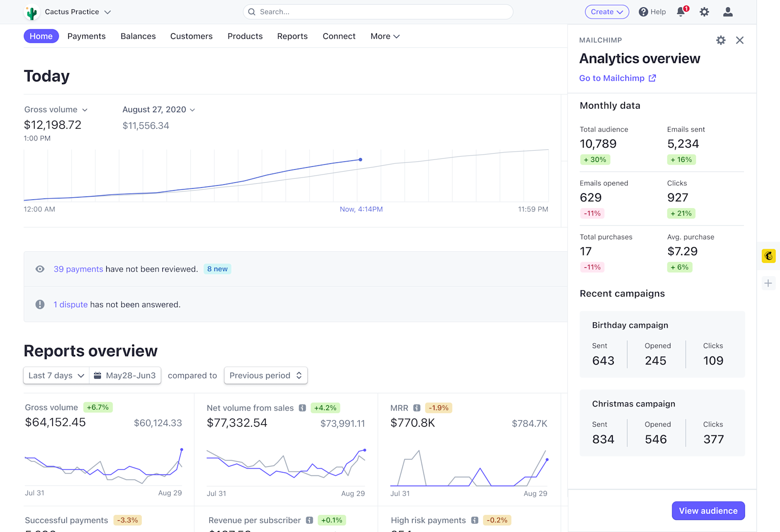Click the info icon beside MRR
Viewport: 780px width, 532px height.
coord(417,408)
